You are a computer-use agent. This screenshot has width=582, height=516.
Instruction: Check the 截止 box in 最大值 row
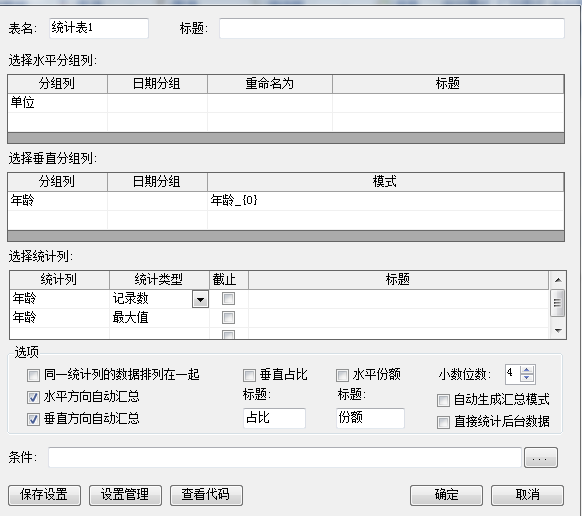228,317
